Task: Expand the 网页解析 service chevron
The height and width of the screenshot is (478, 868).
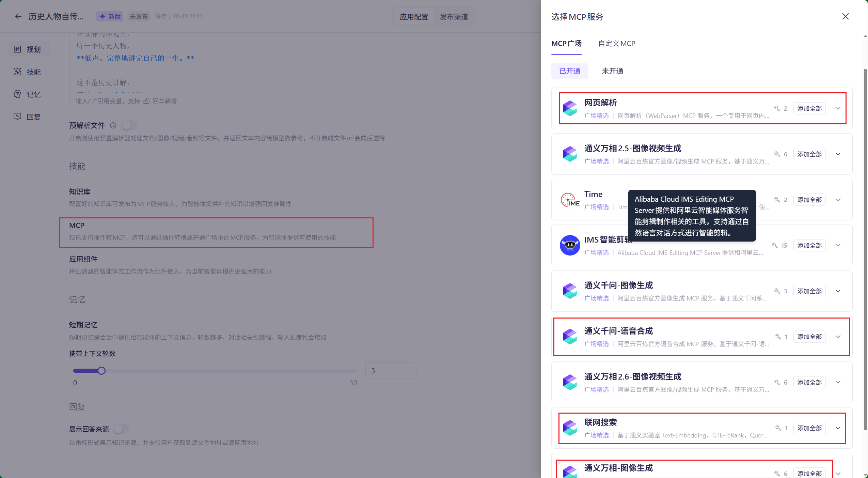Action: (x=838, y=108)
